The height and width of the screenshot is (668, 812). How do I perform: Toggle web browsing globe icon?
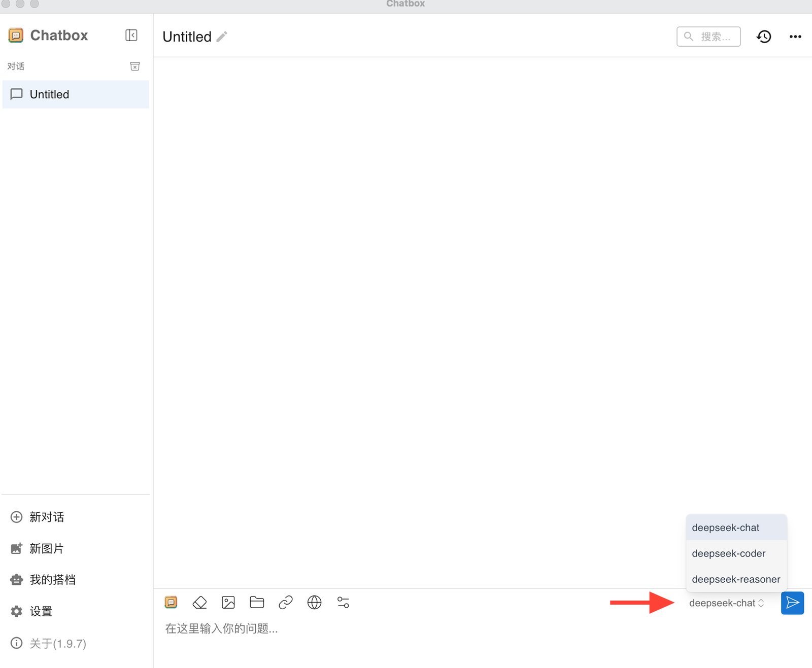point(314,603)
